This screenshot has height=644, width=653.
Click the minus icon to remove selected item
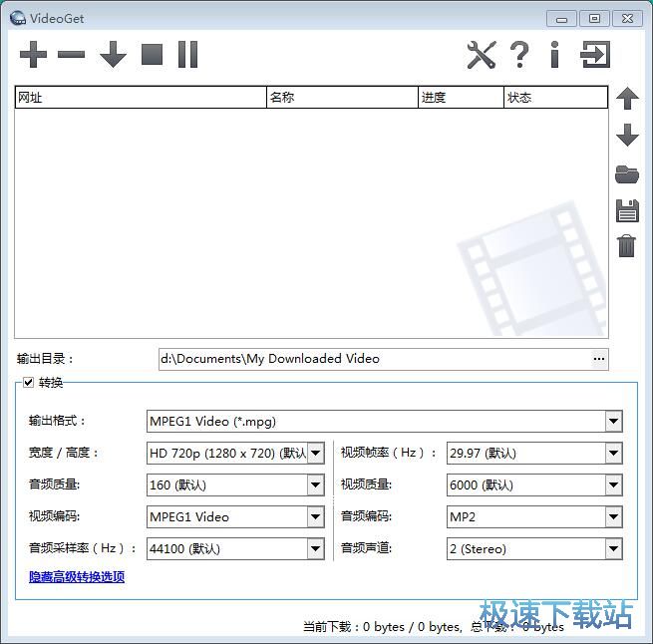pos(71,54)
